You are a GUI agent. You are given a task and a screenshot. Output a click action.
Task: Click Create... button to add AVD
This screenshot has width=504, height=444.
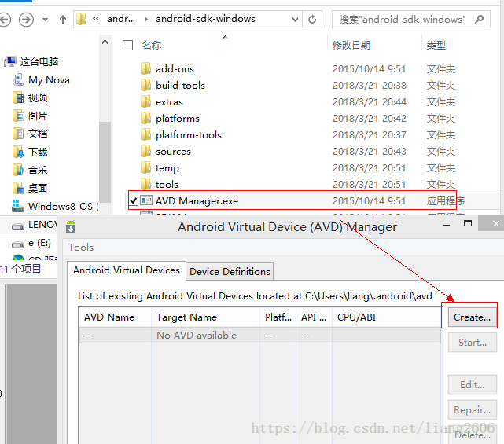472,317
